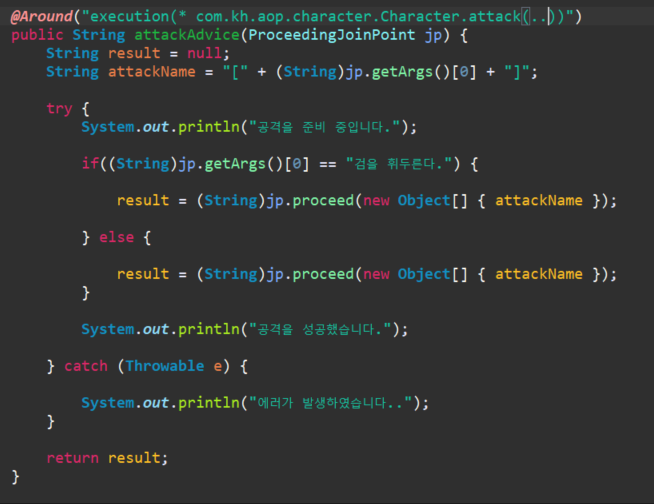654x504 pixels.
Task: Click the string "에러가 발생하였습니다.."
Action: point(331,403)
